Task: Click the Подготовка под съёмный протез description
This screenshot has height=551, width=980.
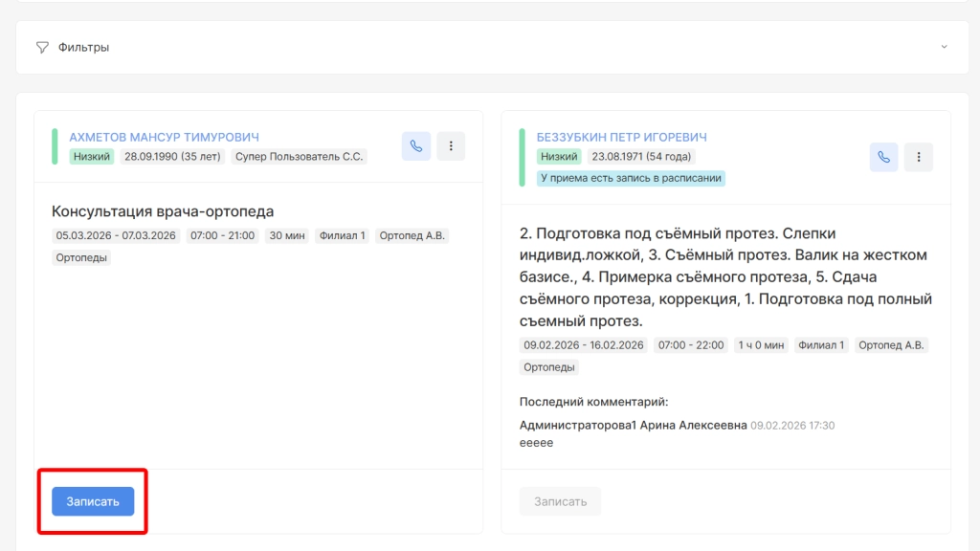Action: [x=724, y=276]
